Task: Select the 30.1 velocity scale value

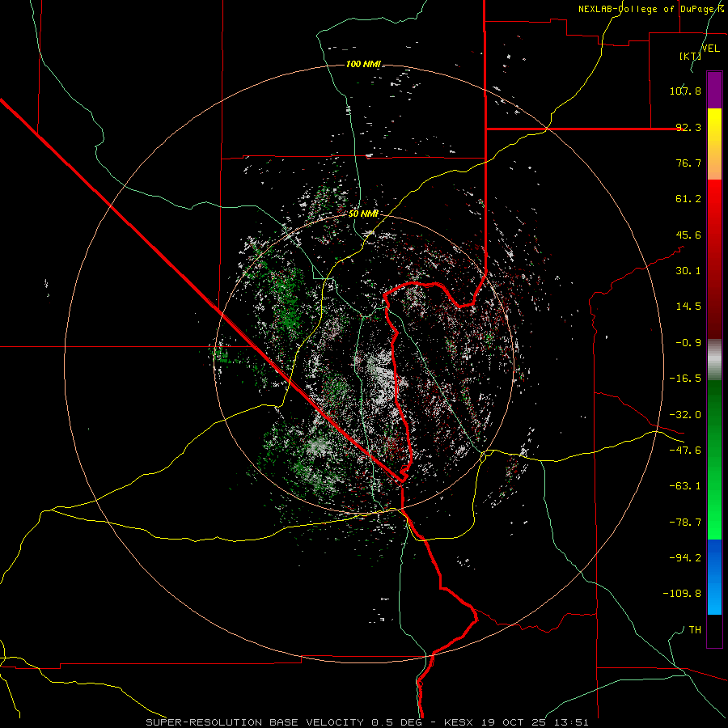Action: [688, 271]
